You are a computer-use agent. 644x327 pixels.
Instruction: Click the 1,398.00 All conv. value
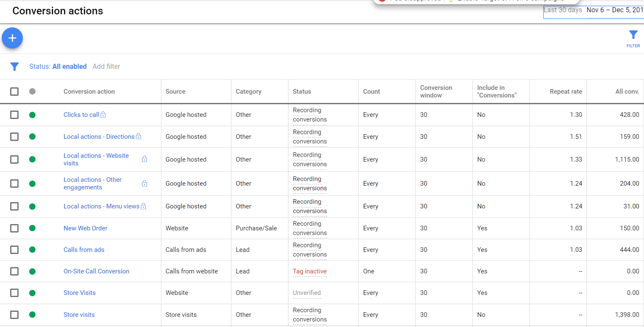[627, 315]
